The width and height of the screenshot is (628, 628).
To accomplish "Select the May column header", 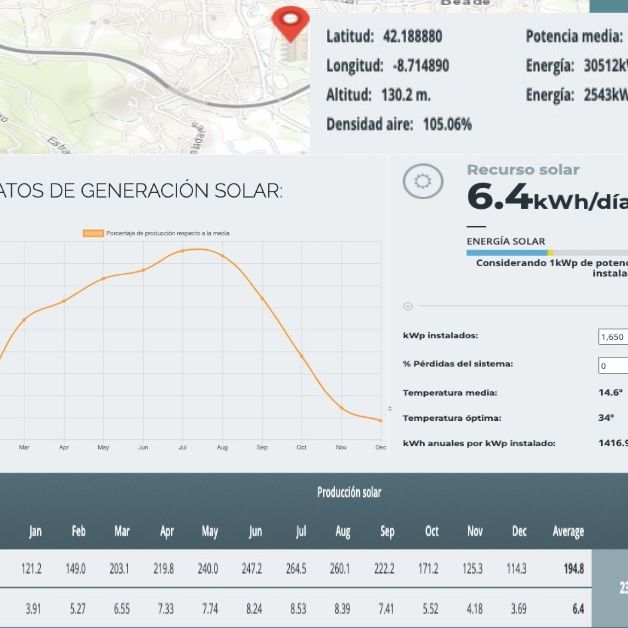I will point(209,531).
